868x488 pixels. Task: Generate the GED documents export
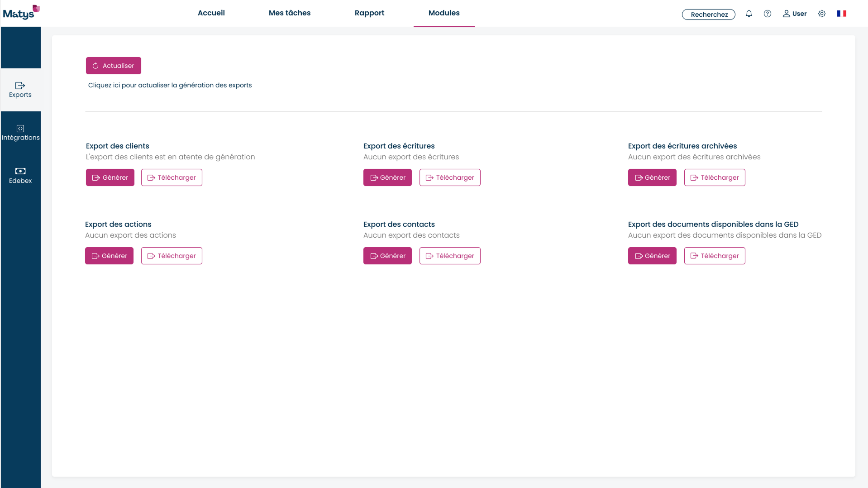pyautogui.click(x=652, y=256)
